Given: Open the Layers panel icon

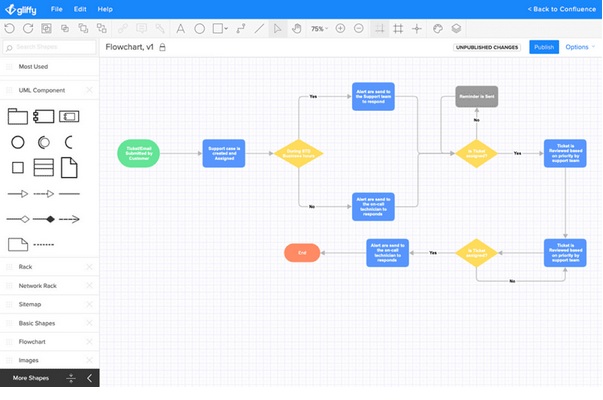Looking at the screenshot, I should pyautogui.click(x=456, y=28).
